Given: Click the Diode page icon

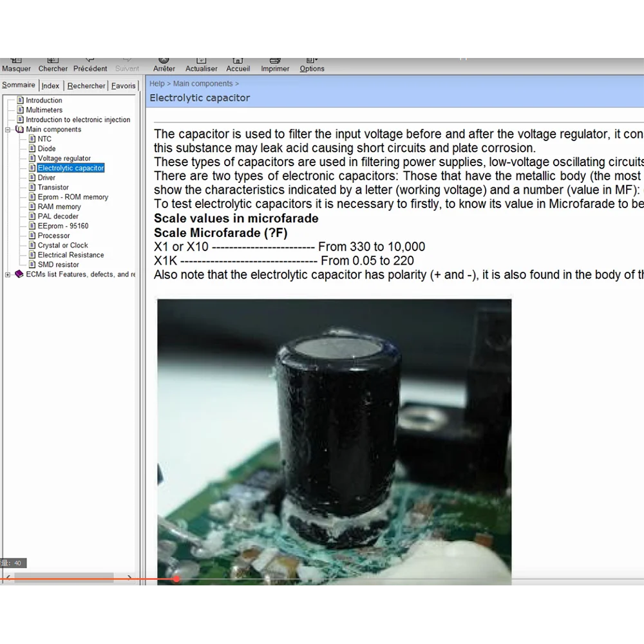Looking at the screenshot, I should click(x=32, y=148).
